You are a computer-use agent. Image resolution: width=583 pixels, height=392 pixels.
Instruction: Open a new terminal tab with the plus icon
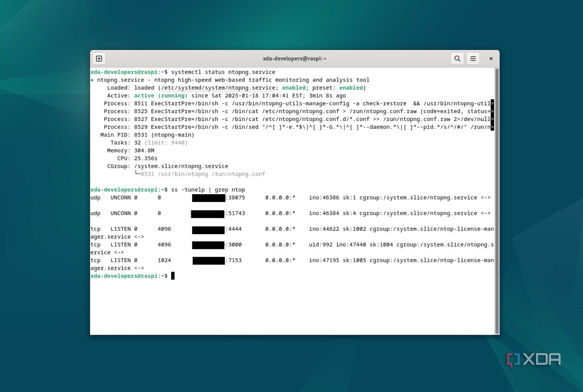pyautogui.click(x=99, y=58)
